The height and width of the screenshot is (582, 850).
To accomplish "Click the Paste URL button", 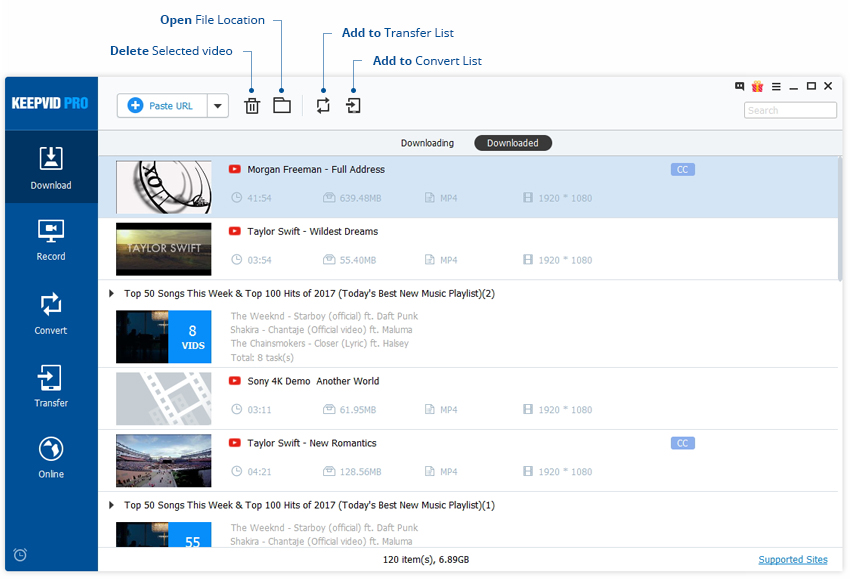I will click(x=162, y=106).
